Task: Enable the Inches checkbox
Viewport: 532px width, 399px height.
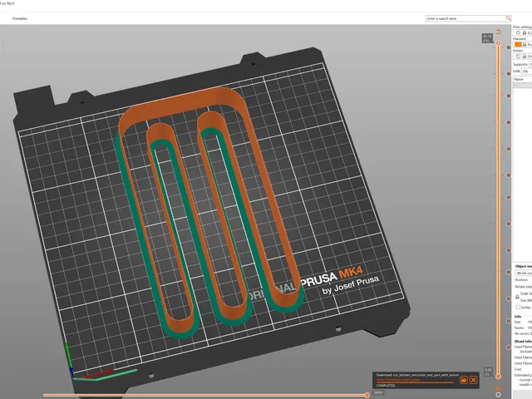Action: click(518, 307)
